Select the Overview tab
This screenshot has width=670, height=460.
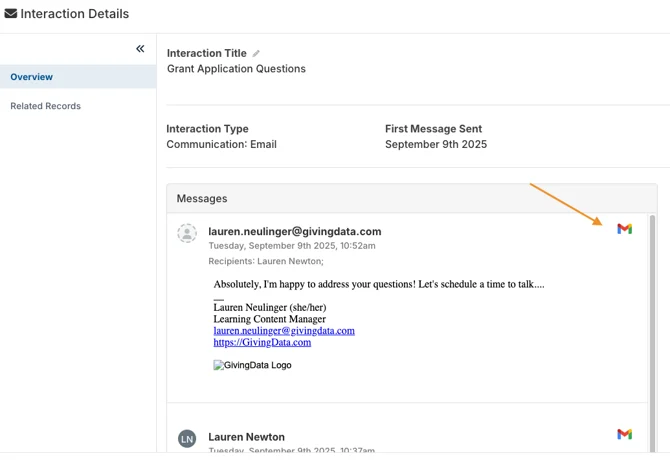(x=78, y=77)
